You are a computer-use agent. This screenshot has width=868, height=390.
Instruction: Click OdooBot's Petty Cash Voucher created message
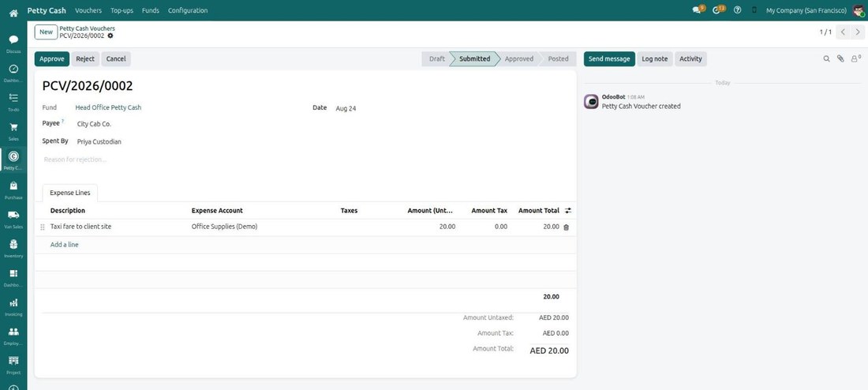point(641,106)
